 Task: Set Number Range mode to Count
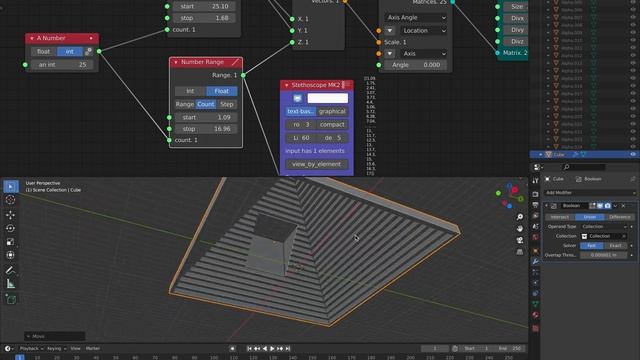pos(206,104)
